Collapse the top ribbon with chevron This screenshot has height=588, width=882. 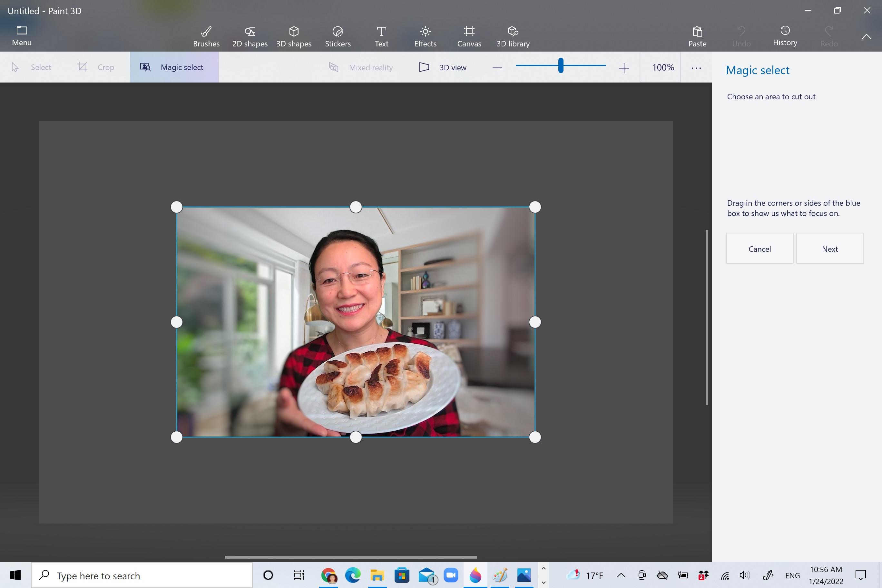click(x=866, y=36)
